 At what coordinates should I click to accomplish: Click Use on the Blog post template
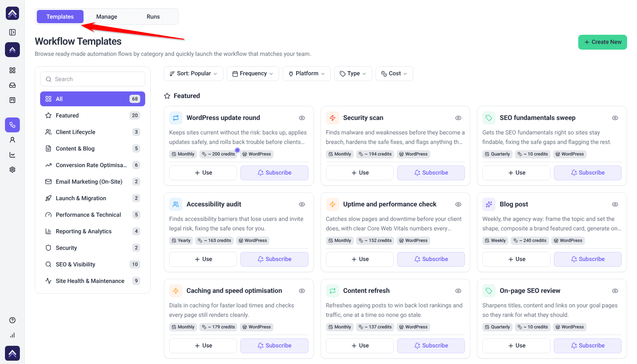pyautogui.click(x=516, y=259)
